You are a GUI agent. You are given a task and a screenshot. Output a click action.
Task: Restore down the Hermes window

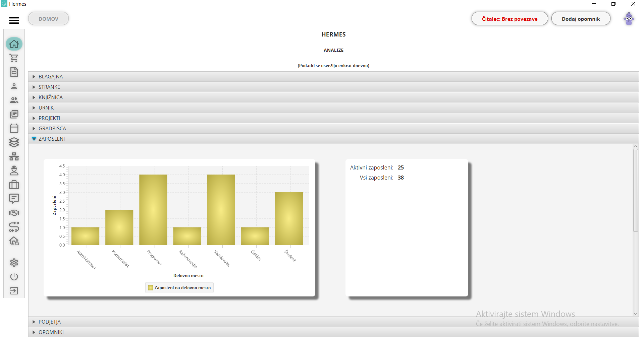pyautogui.click(x=613, y=4)
